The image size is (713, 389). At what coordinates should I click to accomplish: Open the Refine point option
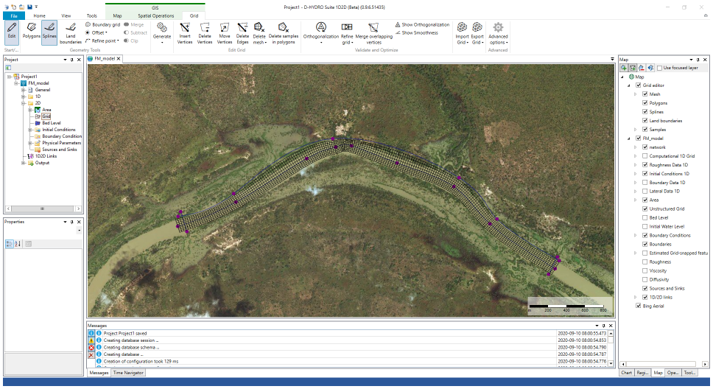[x=102, y=41]
